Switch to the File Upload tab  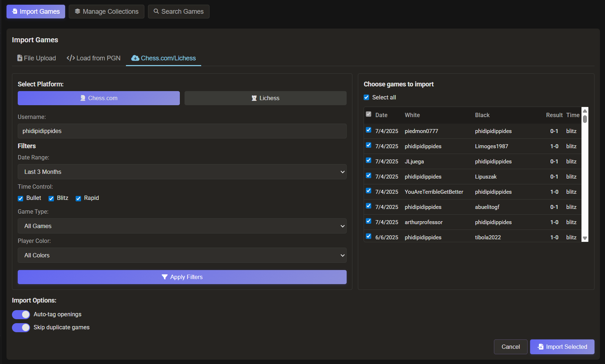tap(37, 58)
